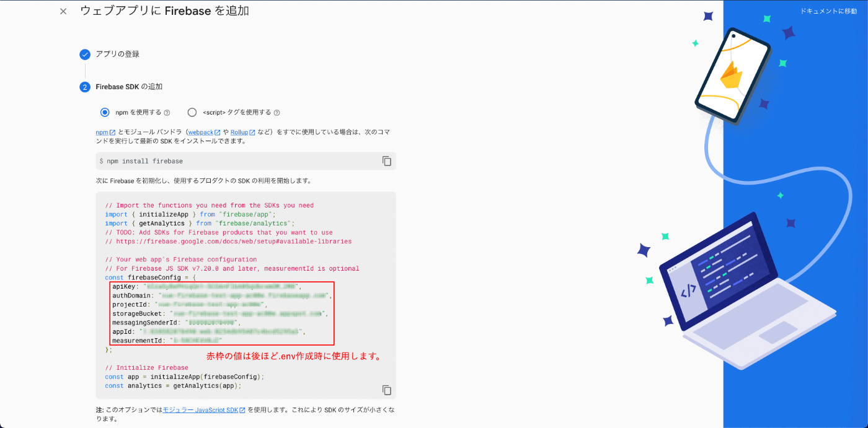This screenshot has width=868, height=428.
Task: Click the firebase.google.com docs URL comment
Action: [x=228, y=241]
